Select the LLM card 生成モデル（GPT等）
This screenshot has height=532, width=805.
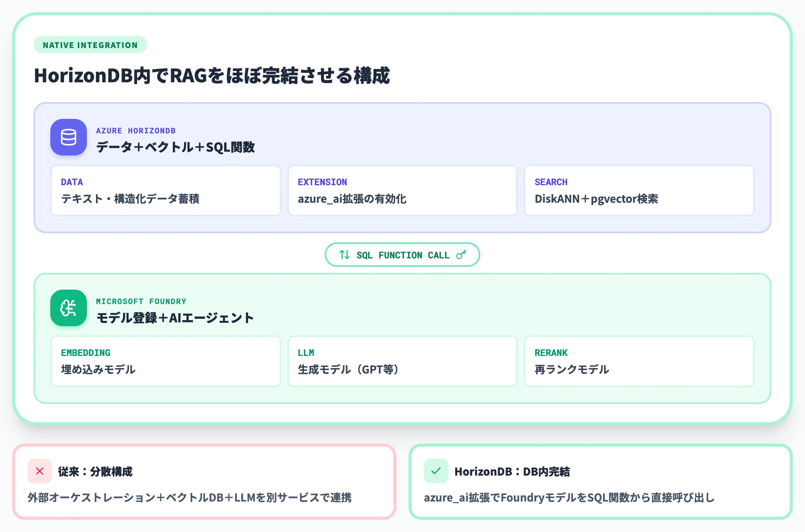pos(402,361)
